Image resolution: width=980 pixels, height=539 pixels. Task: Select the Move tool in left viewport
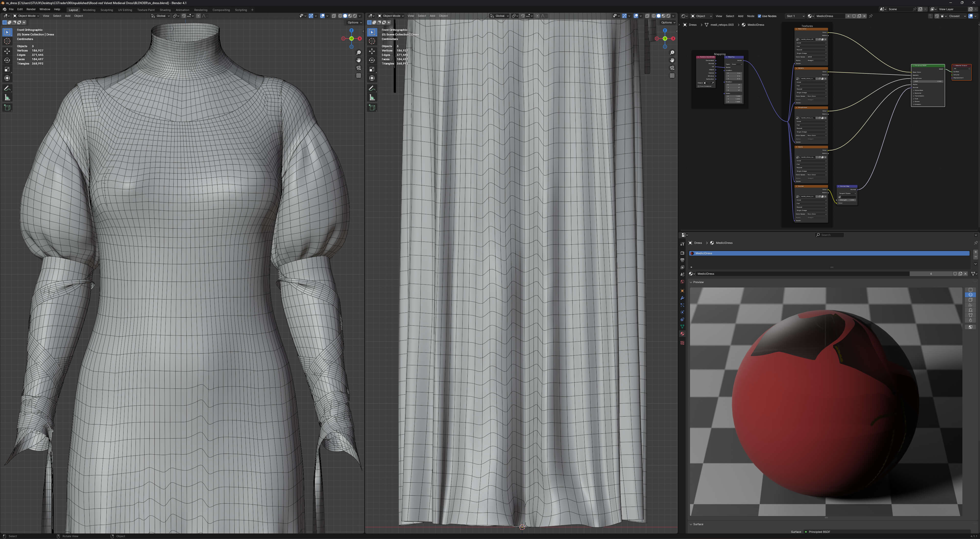7,51
